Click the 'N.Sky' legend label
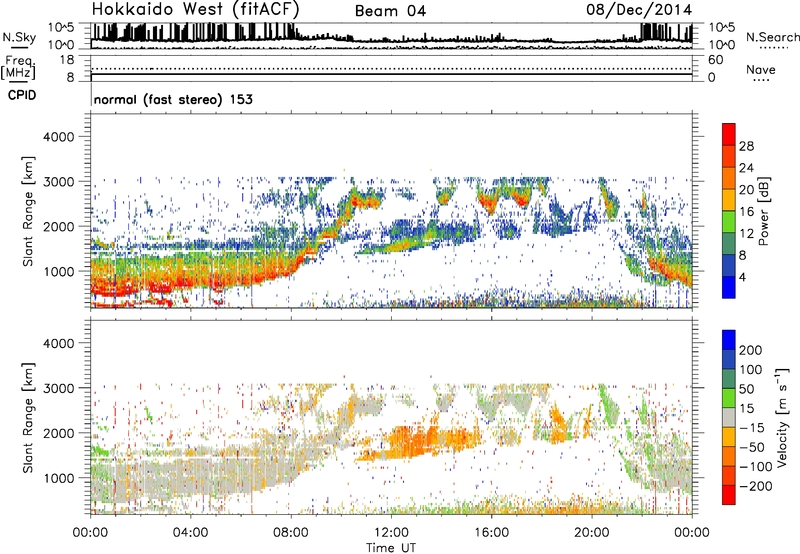The image size is (800, 554). point(19,37)
